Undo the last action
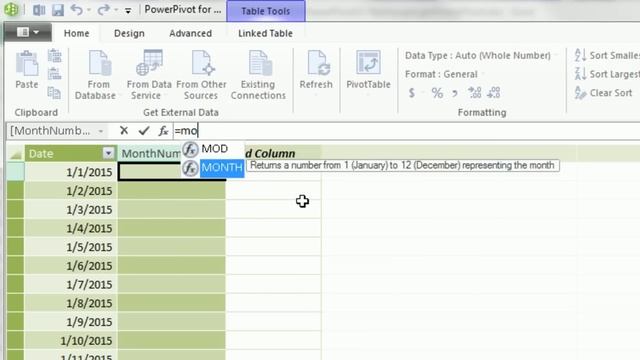This screenshot has height=360, width=640. point(76,9)
